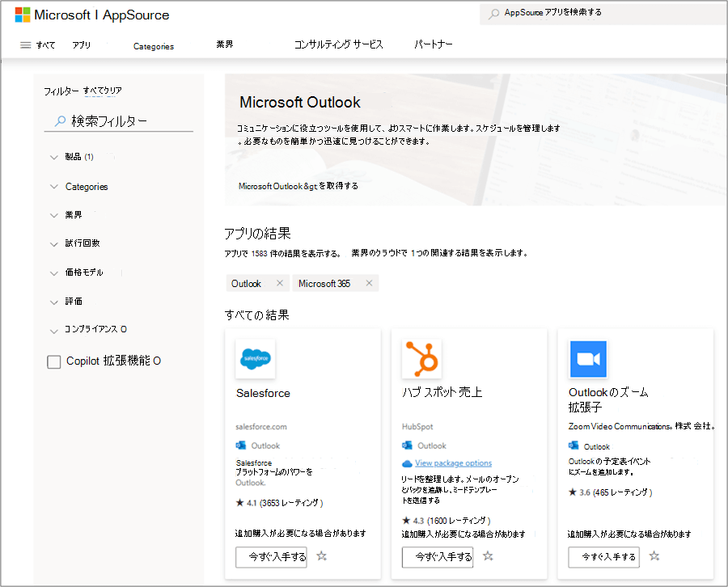Open the ハブ スポット 売上 app title

tap(442, 392)
